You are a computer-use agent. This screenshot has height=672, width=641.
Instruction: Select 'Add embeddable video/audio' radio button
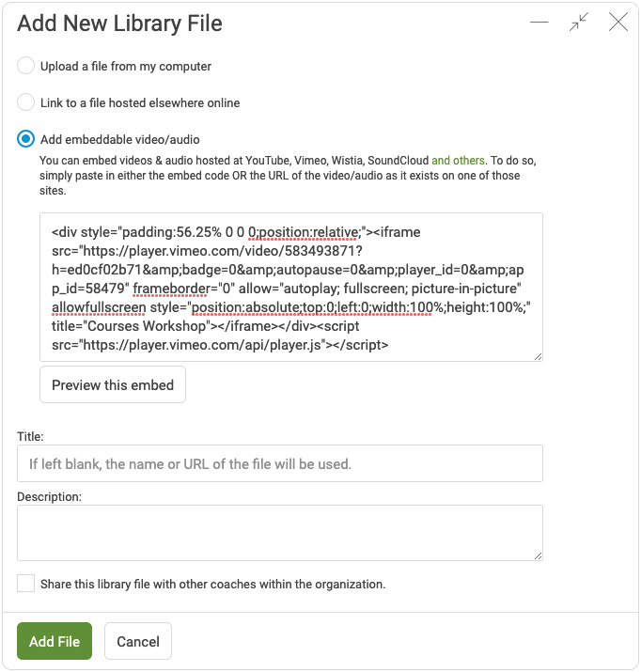tap(25, 139)
